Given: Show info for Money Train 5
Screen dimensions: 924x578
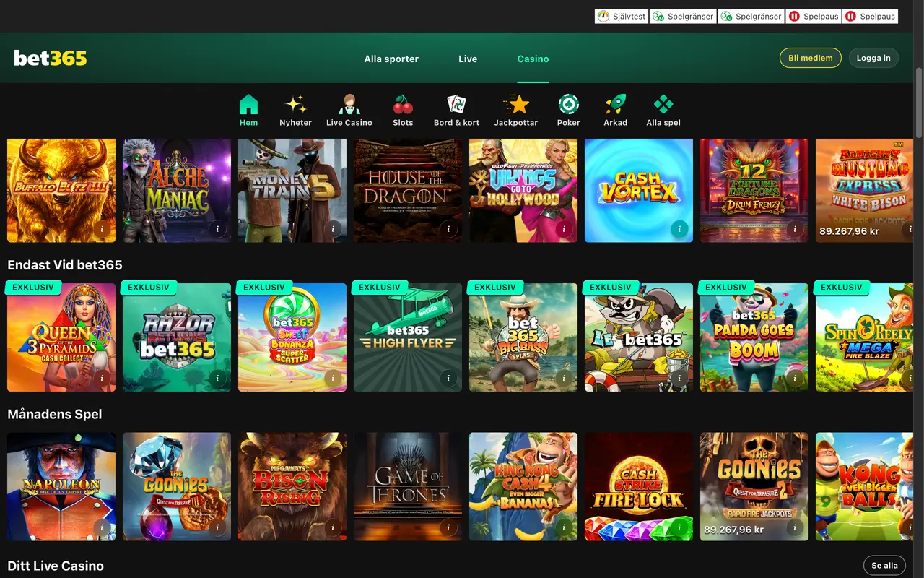Looking at the screenshot, I should 334,229.
